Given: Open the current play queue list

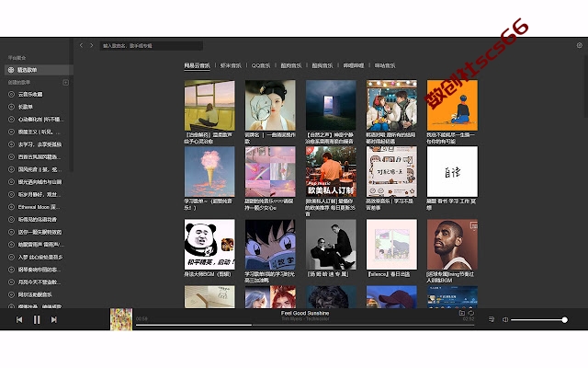Looking at the screenshot, I should [492, 319].
